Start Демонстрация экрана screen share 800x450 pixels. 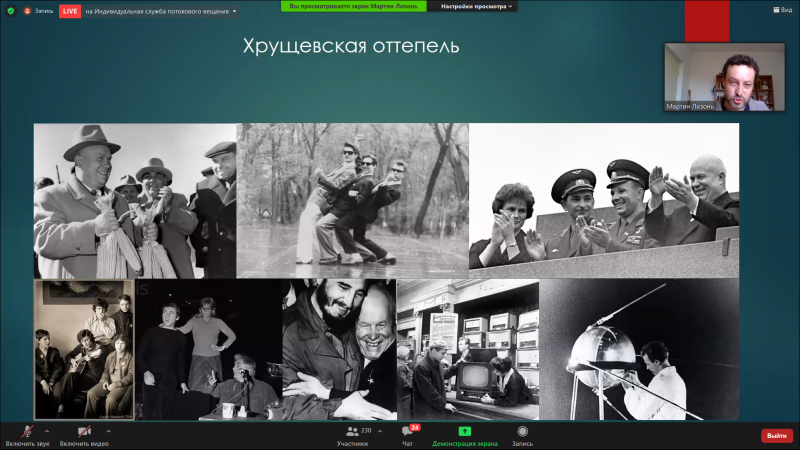pos(464,435)
